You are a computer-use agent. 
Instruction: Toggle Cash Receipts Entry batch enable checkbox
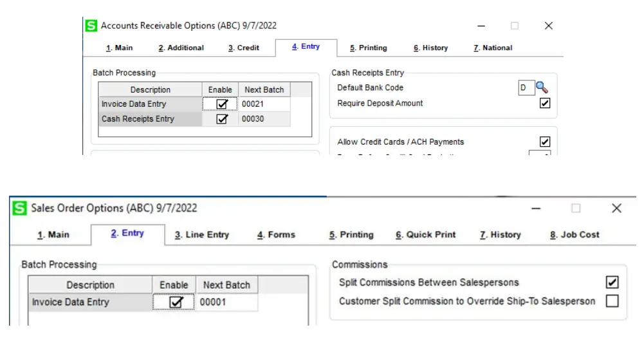tap(222, 118)
